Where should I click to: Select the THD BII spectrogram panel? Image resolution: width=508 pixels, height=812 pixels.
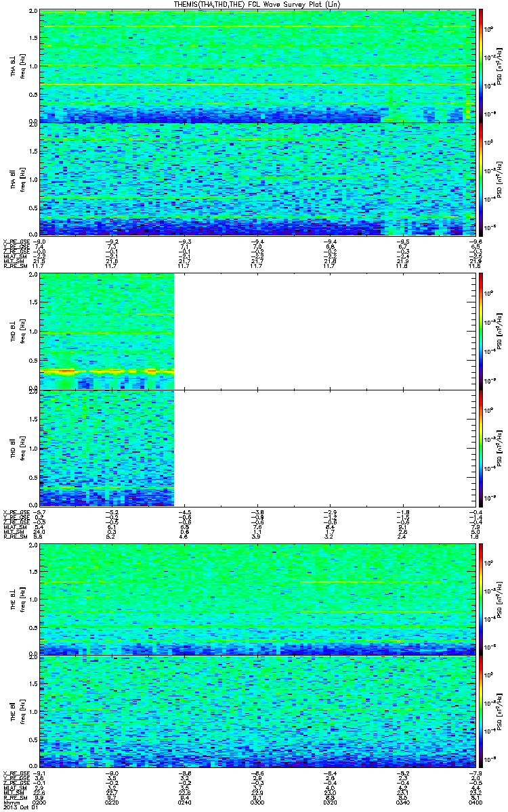256,448
